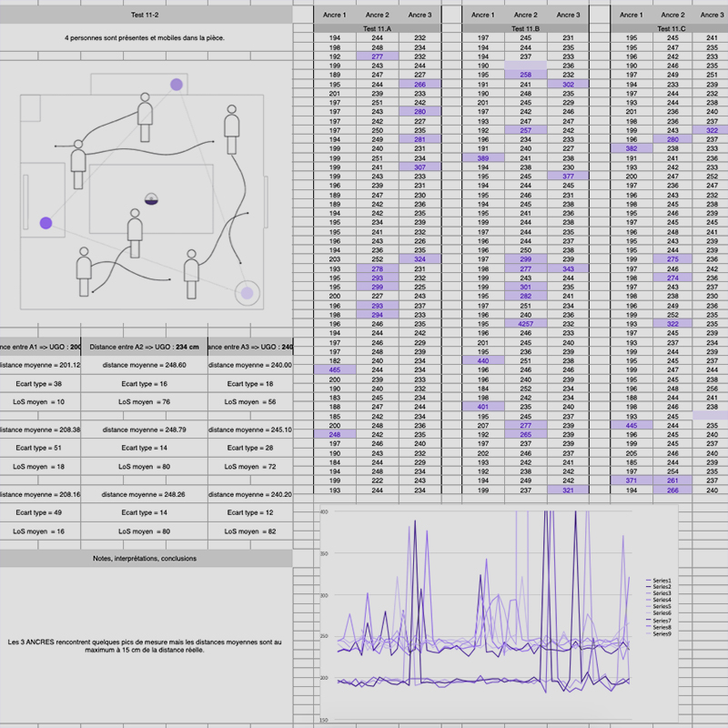Click the "Ancre 1" header above Test 11.A
This screenshot has height=728, width=728.
335,15
